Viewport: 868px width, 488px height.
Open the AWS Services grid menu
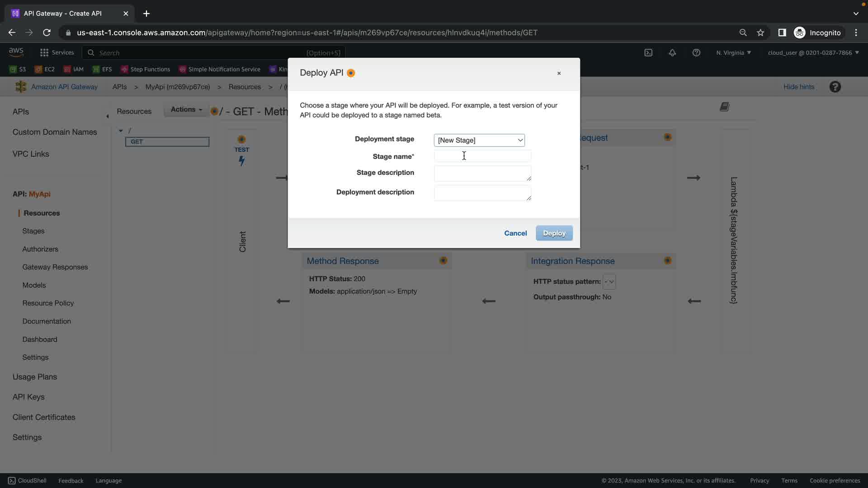(44, 53)
